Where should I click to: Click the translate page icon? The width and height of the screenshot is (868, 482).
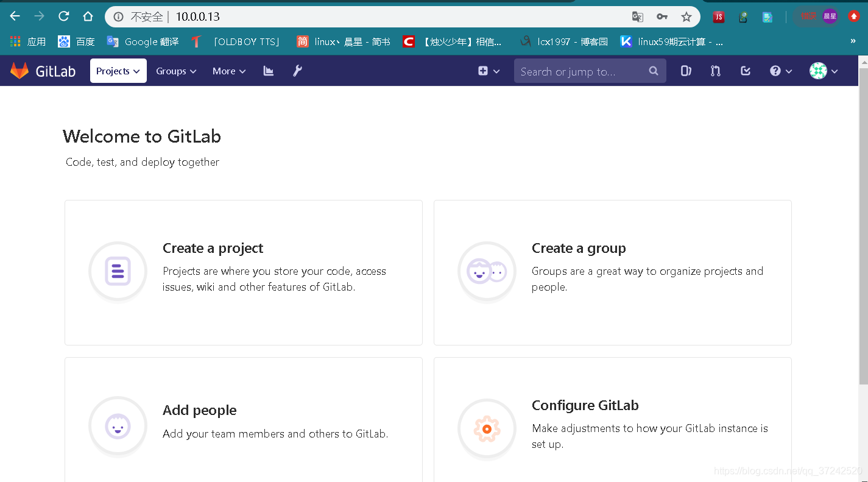[x=638, y=16]
